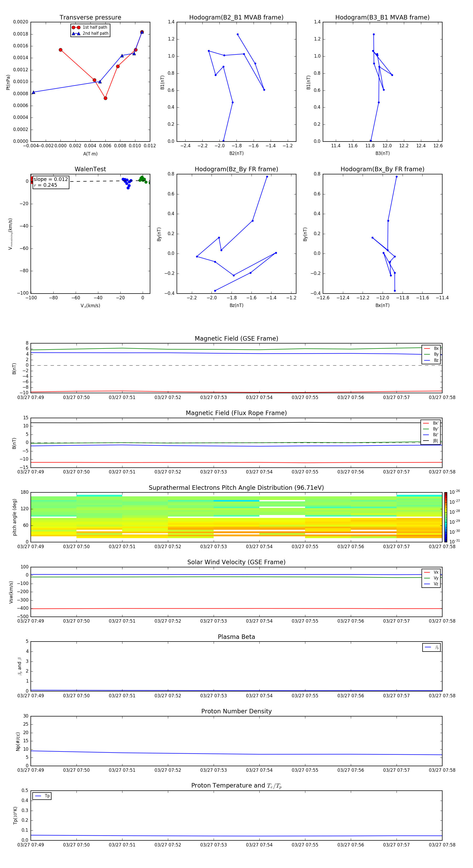This screenshot has width=473, height=868.
Task: Click the 'Tp(10^6K)' y-axis label
Action: pos(15,815)
